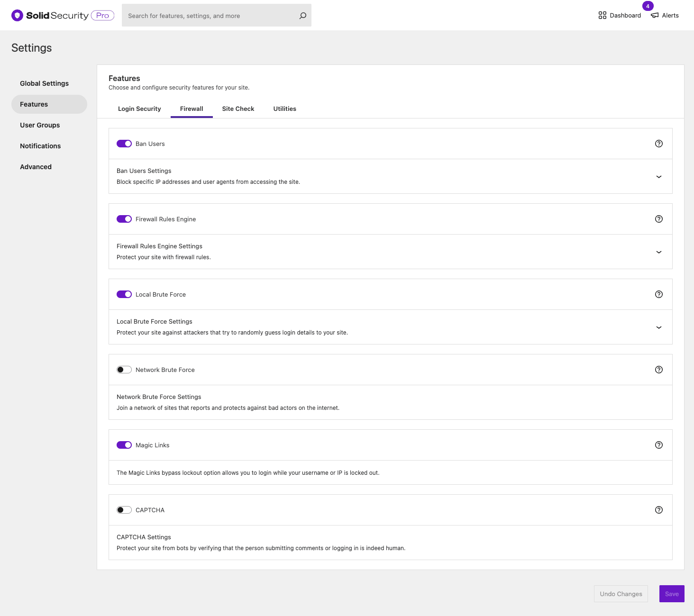This screenshot has width=694, height=616.
Task: Open help for Local Brute Force
Action: [x=659, y=294]
